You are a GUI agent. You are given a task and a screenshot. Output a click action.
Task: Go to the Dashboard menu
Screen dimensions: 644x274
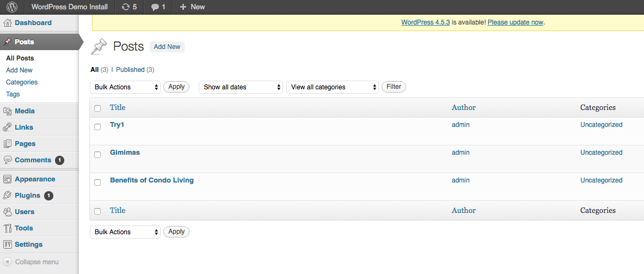pos(33,23)
